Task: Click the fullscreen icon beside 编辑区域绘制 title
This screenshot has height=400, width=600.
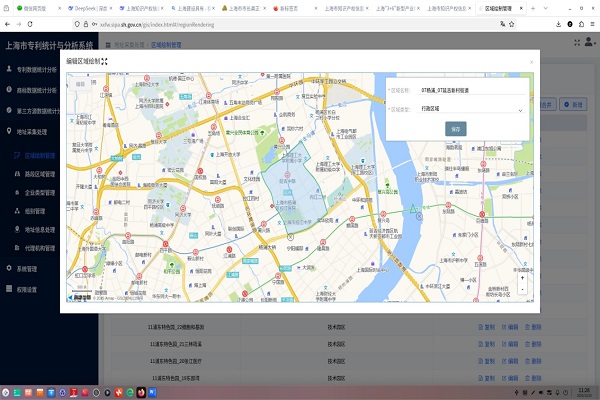Action: coord(104,61)
